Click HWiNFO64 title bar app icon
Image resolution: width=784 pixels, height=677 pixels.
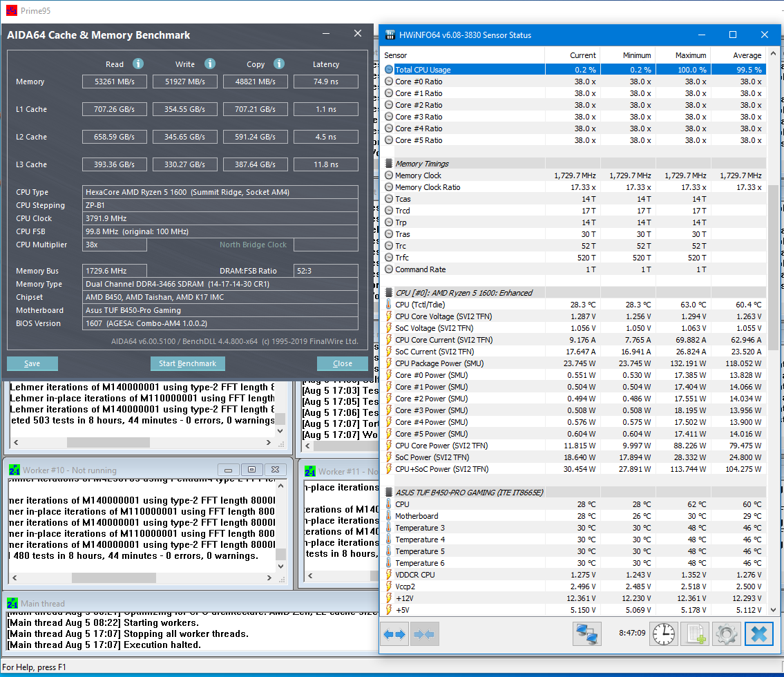[x=390, y=35]
